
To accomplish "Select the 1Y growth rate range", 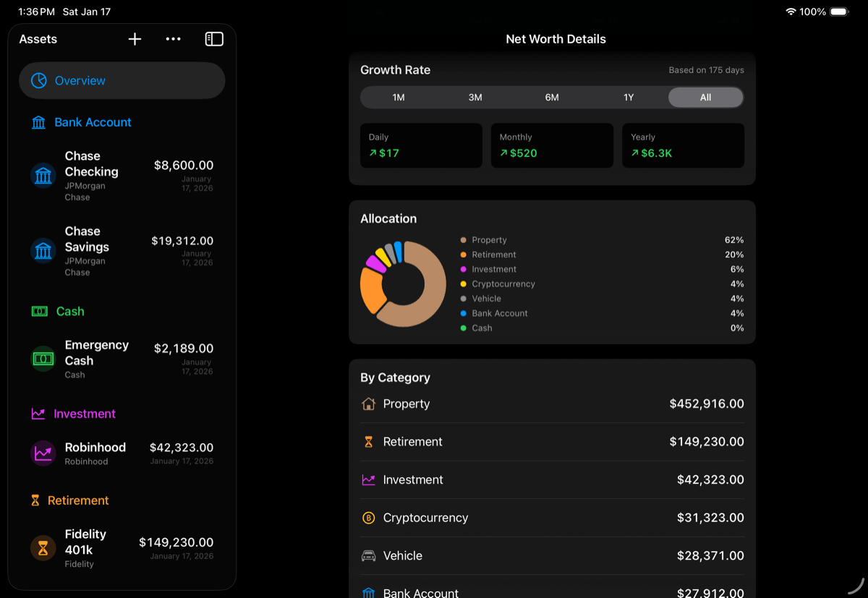I will tap(629, 97).
